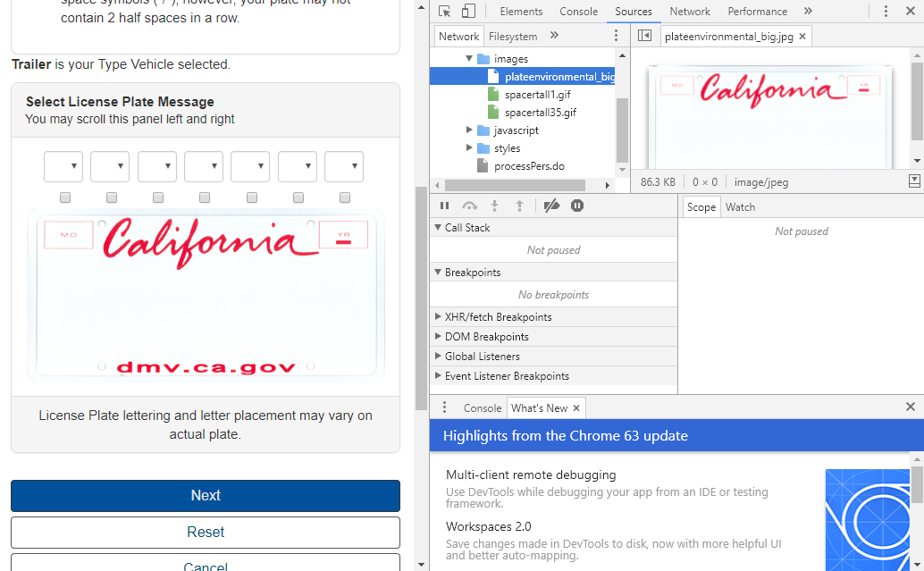
Task: Click the license plate image on page
Action: [x=206, y=297]
